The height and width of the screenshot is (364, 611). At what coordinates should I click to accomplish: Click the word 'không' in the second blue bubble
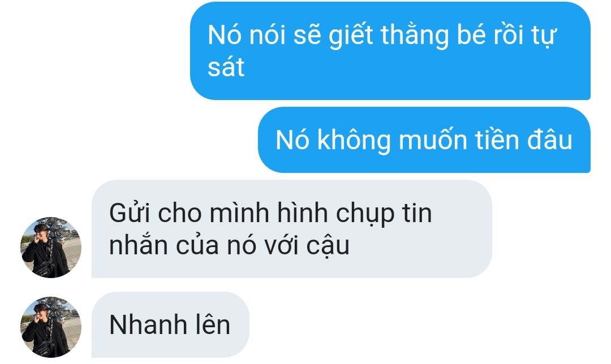[x=354, y=140]
